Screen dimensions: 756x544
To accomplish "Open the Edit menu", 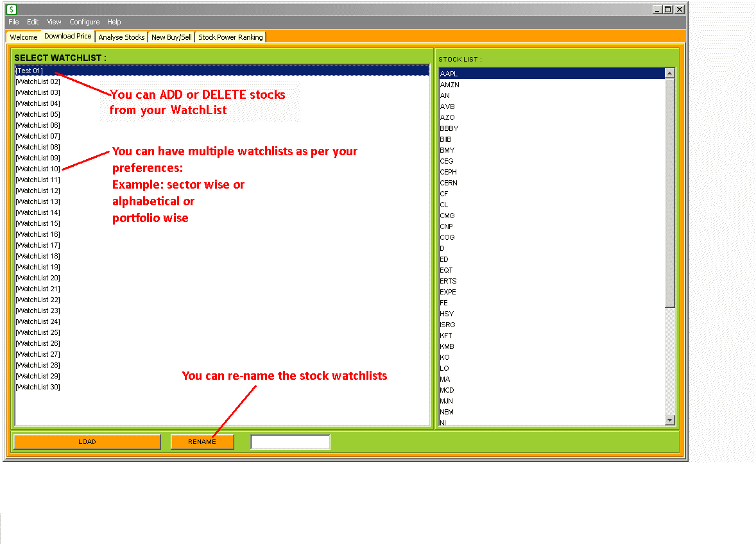I will (x=33, y=22).
